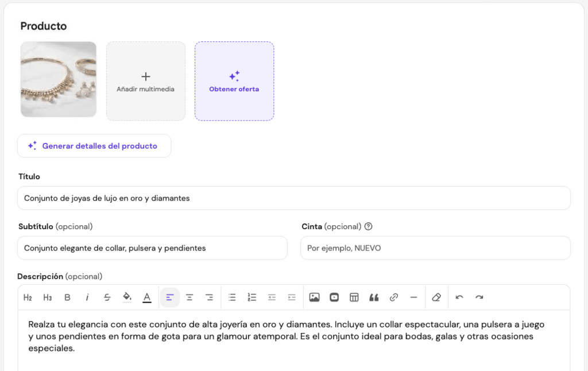Embed a video in the description
Image resolution: width=588 pixels, height=371 pixels.
[334, 297]
